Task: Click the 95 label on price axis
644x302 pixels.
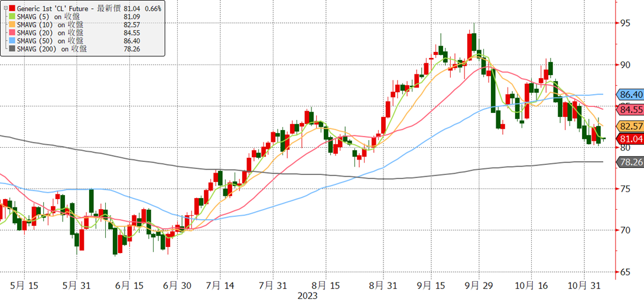Action: pyautogui.click(x=625, y=23)
